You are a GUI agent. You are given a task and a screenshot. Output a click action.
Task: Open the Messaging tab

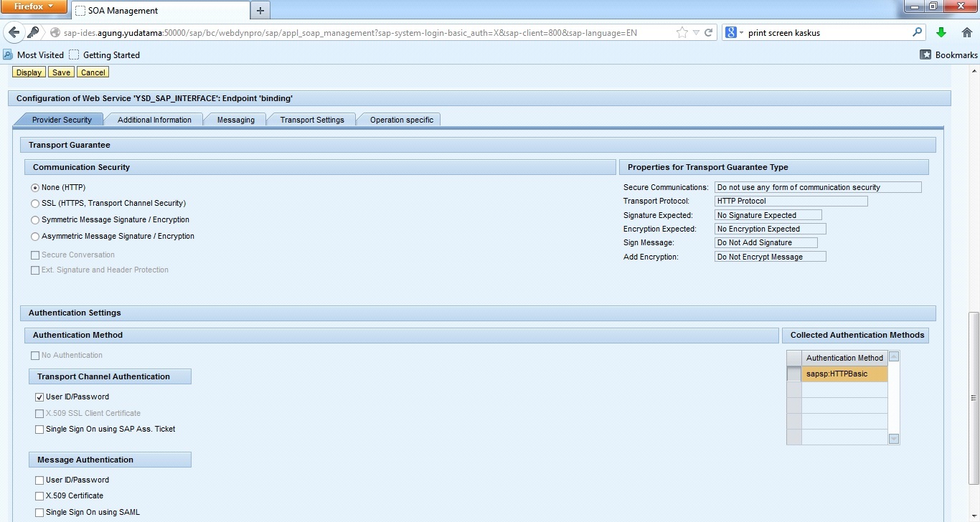[235, 120]
